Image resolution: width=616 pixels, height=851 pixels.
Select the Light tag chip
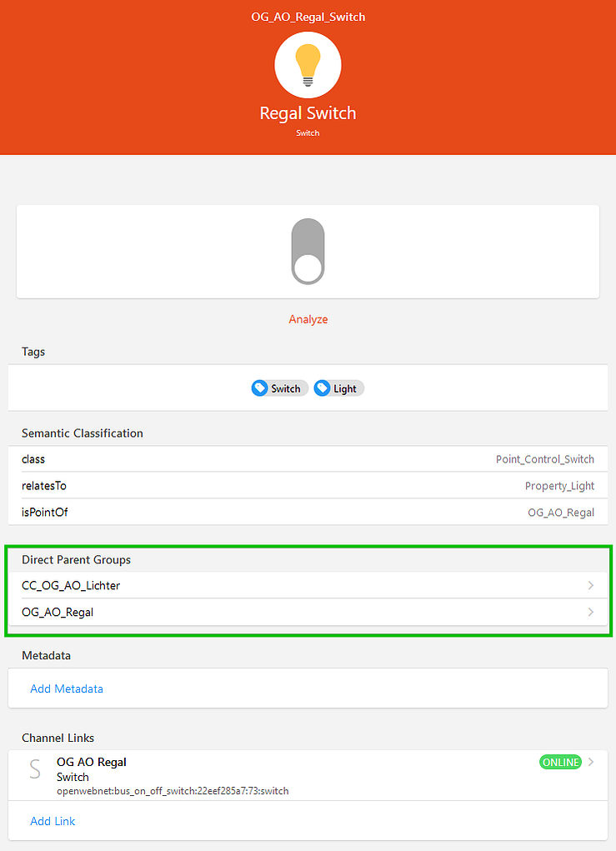pos(338,388)
